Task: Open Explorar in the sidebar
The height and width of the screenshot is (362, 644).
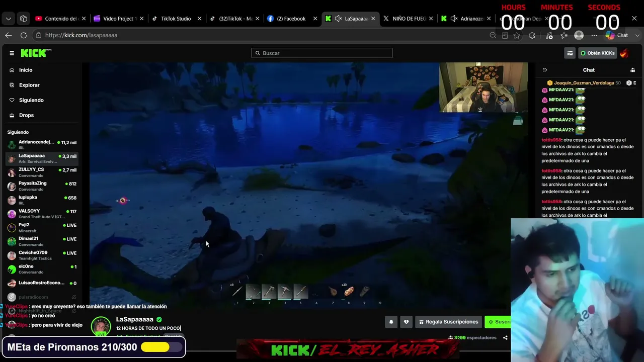Action: [x=29, y=85]
